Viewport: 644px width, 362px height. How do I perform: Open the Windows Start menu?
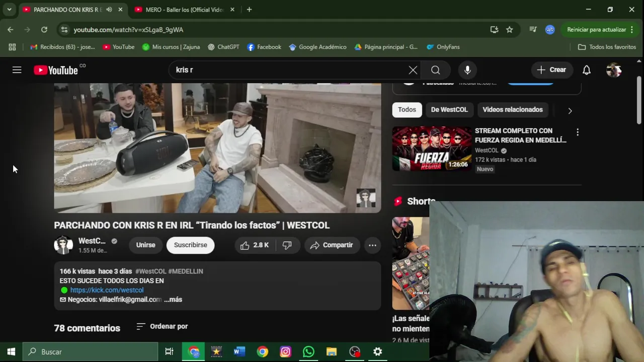click(x=11, y=352)
